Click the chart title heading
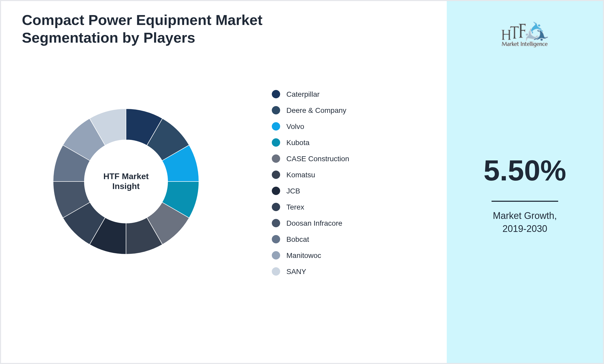 (142, 29)
